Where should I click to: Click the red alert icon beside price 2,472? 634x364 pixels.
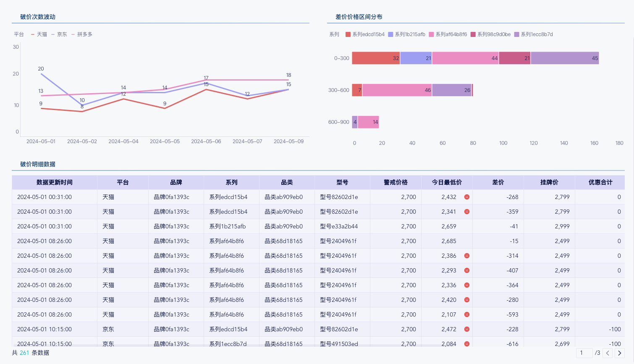tap(466, 329)
